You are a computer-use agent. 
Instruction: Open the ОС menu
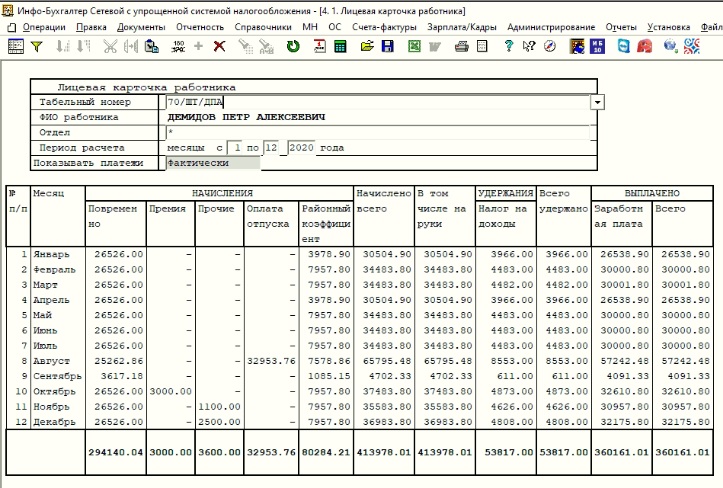tap(335, 27)
